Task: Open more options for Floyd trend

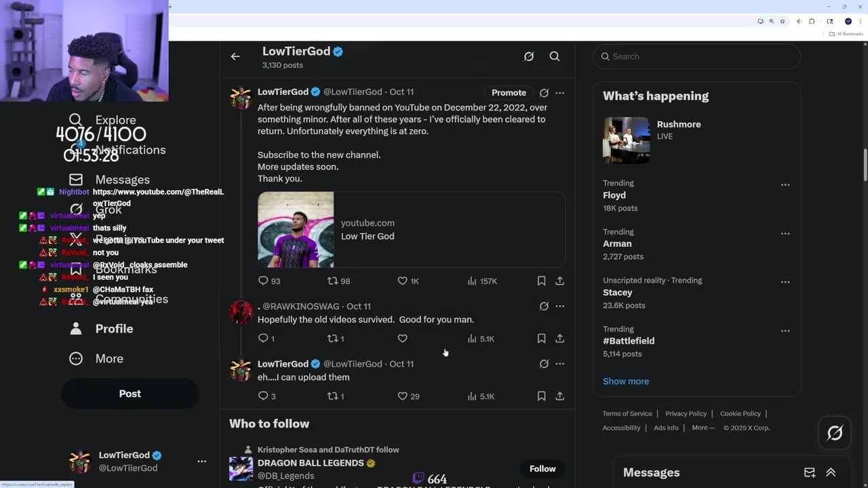Action: tap(785, 185)
